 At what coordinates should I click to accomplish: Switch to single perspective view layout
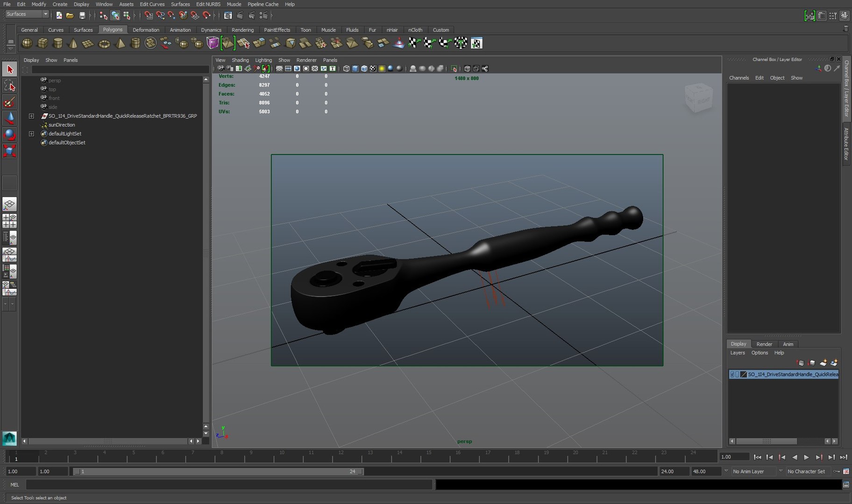[10, 204]
